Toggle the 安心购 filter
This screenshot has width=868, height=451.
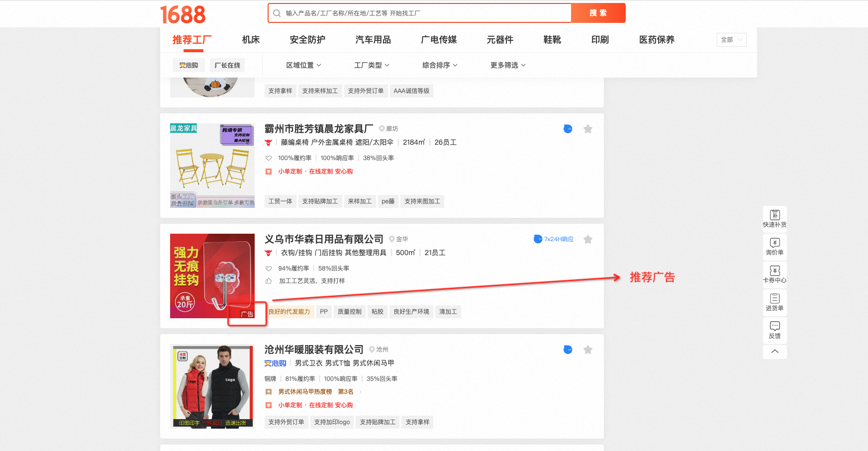pyautogui.click(x=189, y=65)
